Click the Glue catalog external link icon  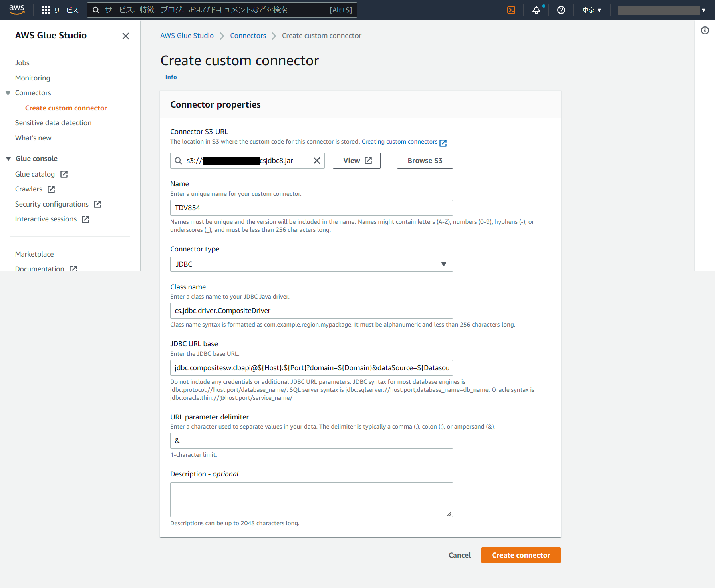coord(64,174)
